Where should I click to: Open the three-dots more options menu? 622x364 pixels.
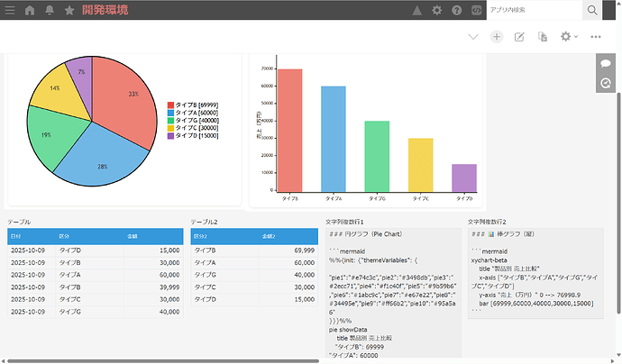click(596, 37)
